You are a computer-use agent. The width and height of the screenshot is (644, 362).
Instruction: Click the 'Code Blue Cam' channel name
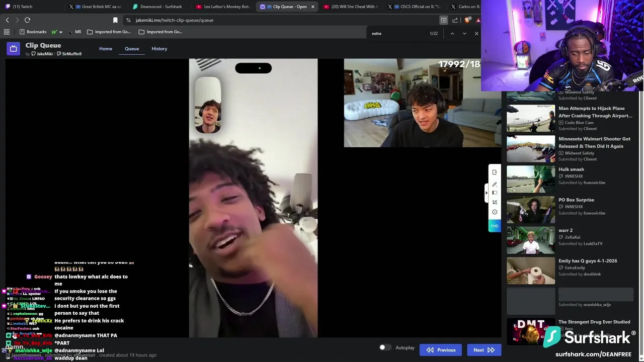579,123
